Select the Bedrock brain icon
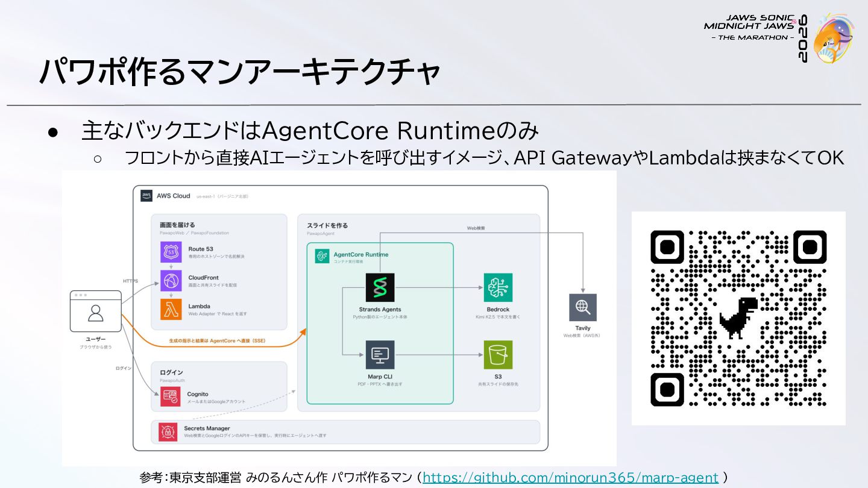This screenshot has width=868, height=488. [x=498, y=287]
